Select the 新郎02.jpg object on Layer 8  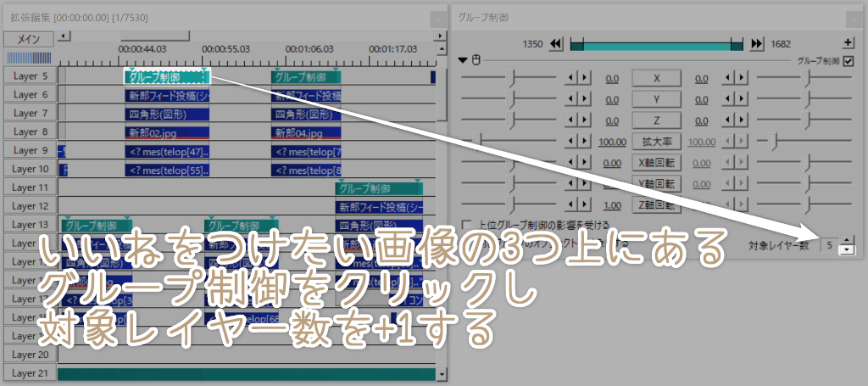point(167,133)
